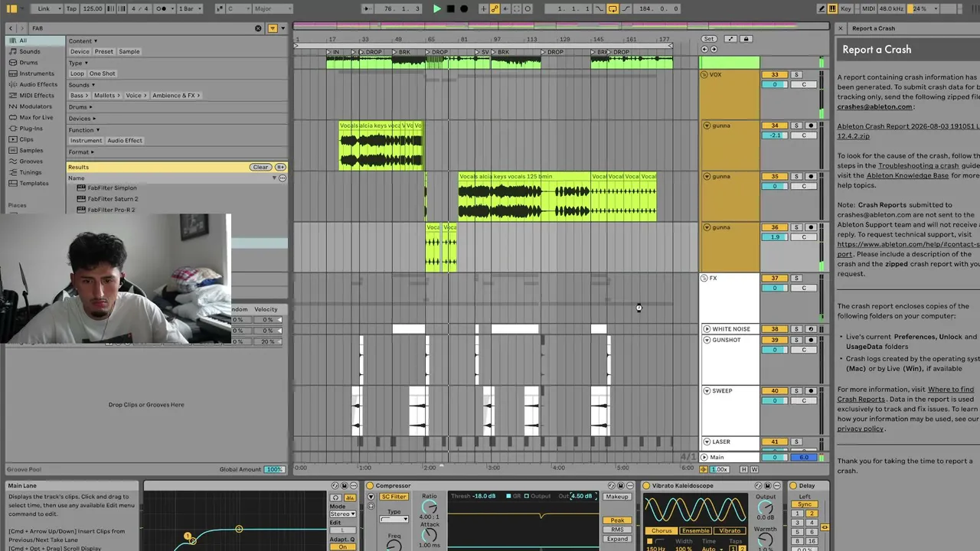Open the privacy policy link
This screenshot has width=980, height=551.
(x=860, y=429)
